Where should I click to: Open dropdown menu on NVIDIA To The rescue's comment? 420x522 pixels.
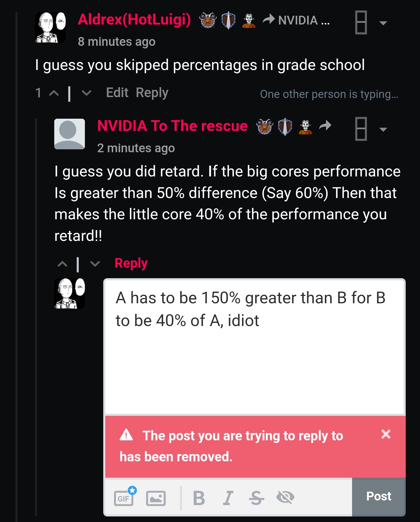click(x=383, y=129)
